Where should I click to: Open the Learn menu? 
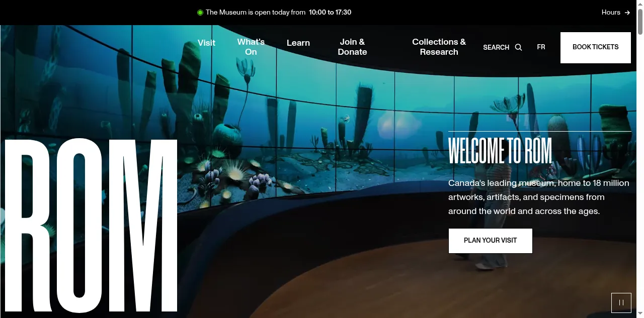tap(298, 43)
